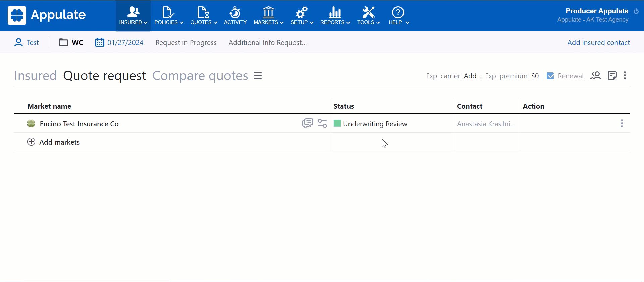Click the Add insured contact link
This screenshot has height=282, width=644.
pyautogui.click(x=598, y=43)
